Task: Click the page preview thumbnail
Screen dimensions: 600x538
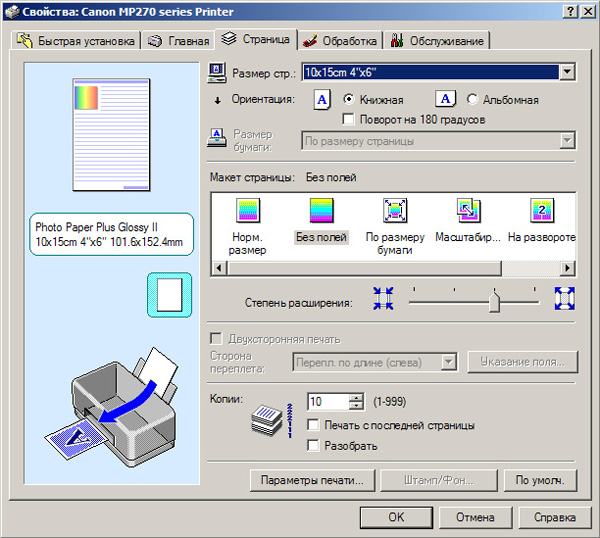Action: (111, 135)
